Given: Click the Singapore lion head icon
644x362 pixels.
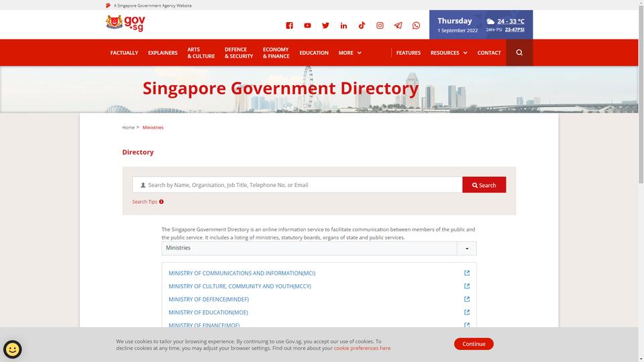Looking at the screenshot, I should [108, 5].
